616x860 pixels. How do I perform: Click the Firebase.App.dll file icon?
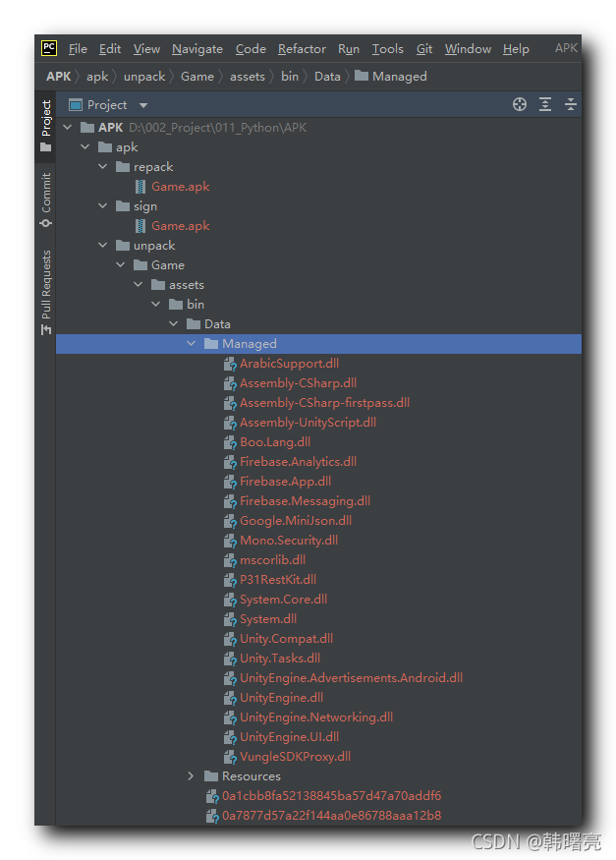pos(230,482)
